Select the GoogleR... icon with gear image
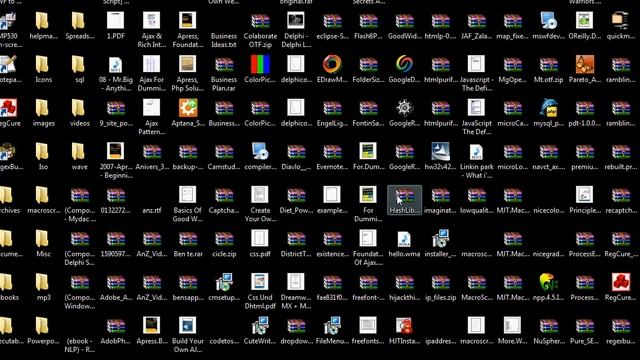 404,108
